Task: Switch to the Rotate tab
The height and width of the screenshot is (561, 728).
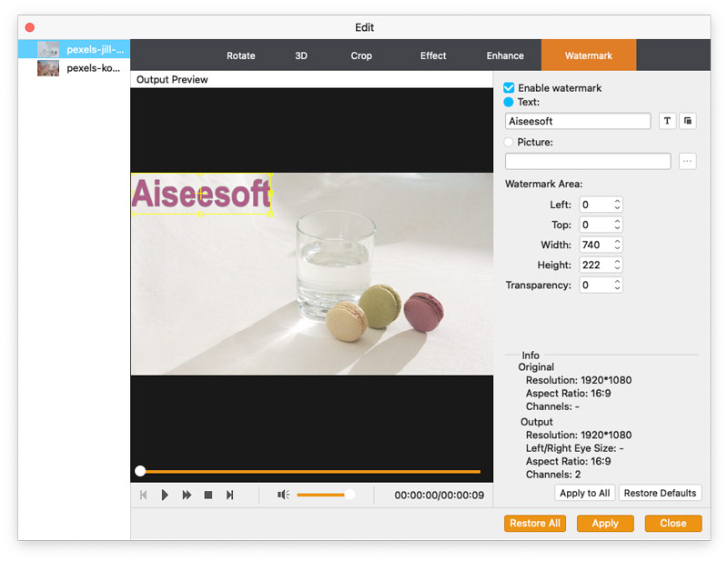Action: (x=240, y=55)
